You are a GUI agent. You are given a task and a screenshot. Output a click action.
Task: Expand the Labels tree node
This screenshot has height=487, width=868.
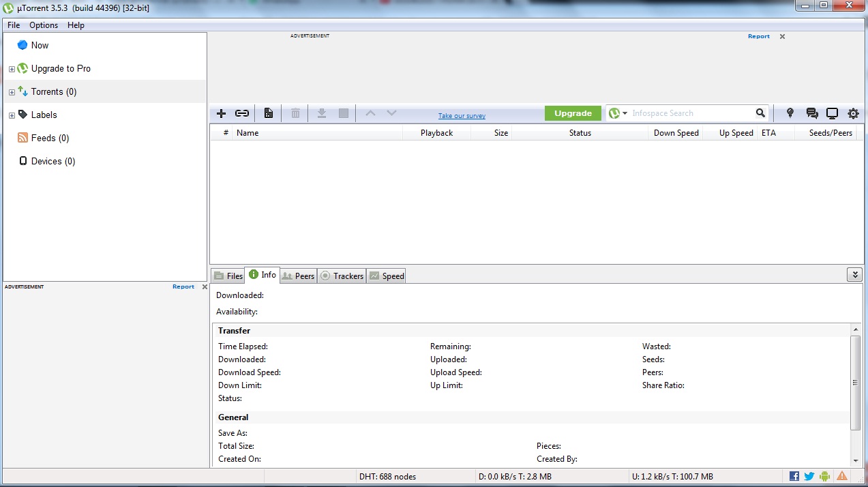coord(12,115)
